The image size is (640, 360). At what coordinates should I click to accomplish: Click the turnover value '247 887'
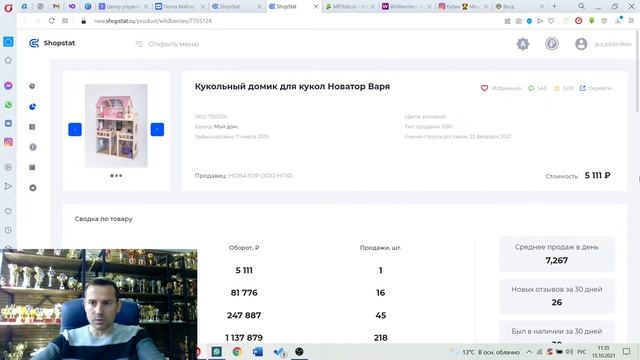[244, 315]
